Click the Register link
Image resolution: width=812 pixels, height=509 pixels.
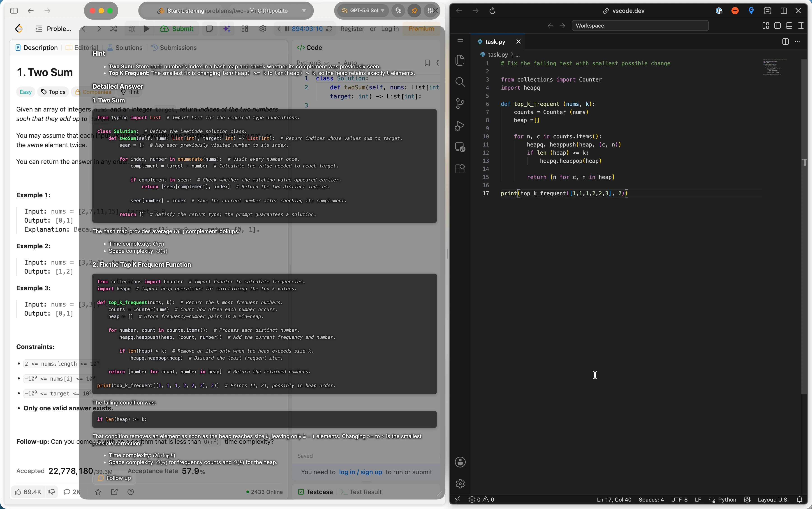pos(352,29)
